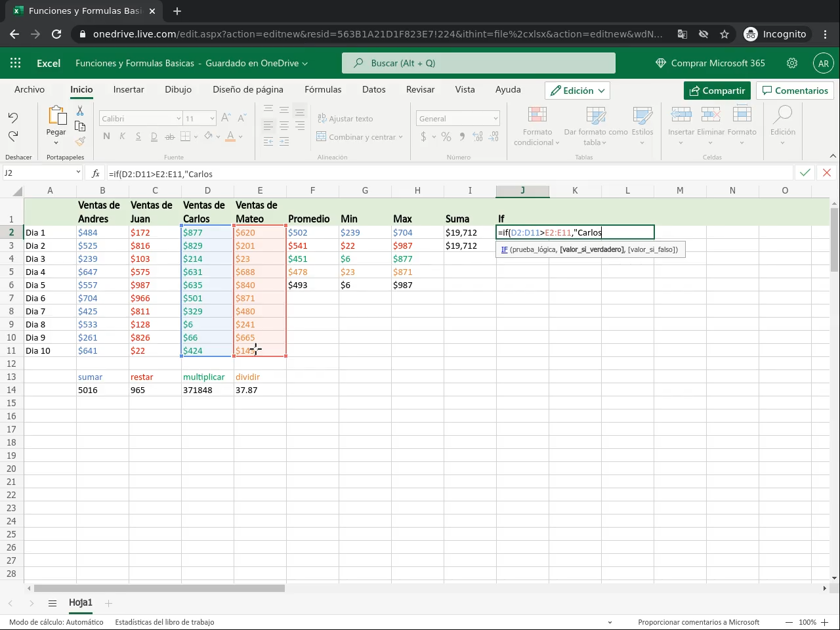The width and height of the screenshot is (840, 630).
Task: Confirm formula with green checkmark
Action: 805,173
